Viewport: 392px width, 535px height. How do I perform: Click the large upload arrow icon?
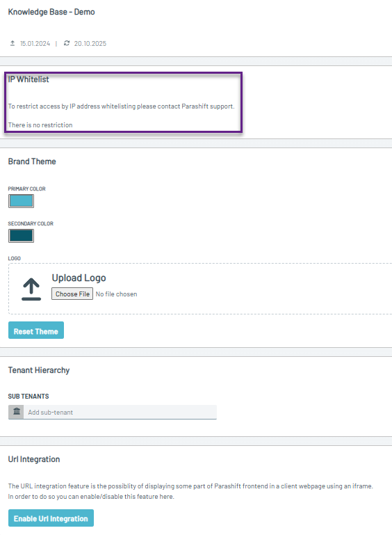coord(31,289)
